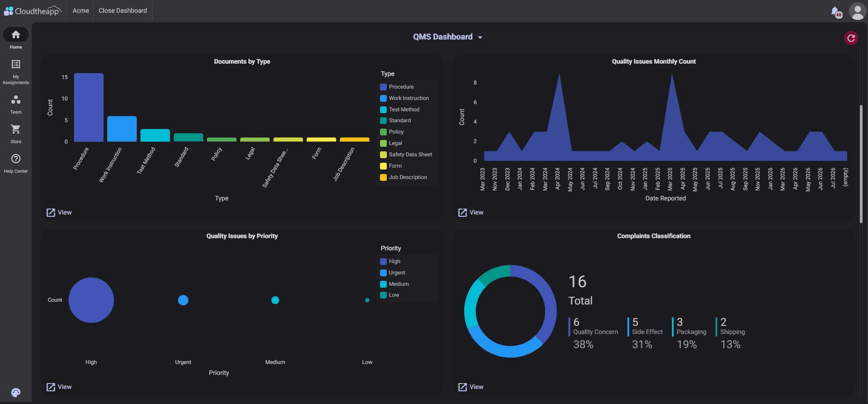Open the Help Center icon
The image size is (868, 404).
point(16,159)
